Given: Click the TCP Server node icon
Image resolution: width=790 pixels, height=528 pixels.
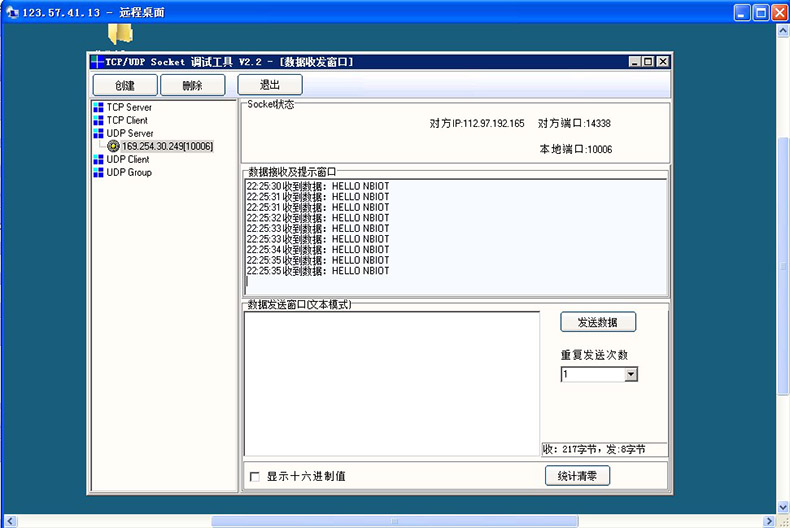Looking at the screenshot, I should click(x=98, y=107).
